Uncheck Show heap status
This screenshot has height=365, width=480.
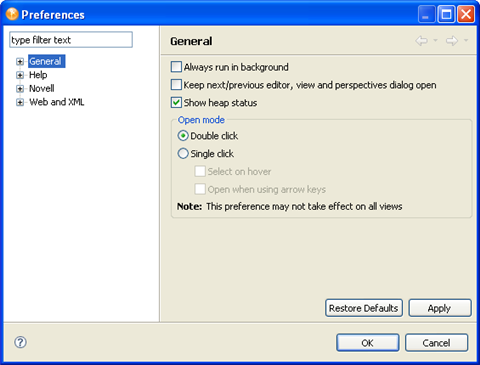tap(176, 102)
